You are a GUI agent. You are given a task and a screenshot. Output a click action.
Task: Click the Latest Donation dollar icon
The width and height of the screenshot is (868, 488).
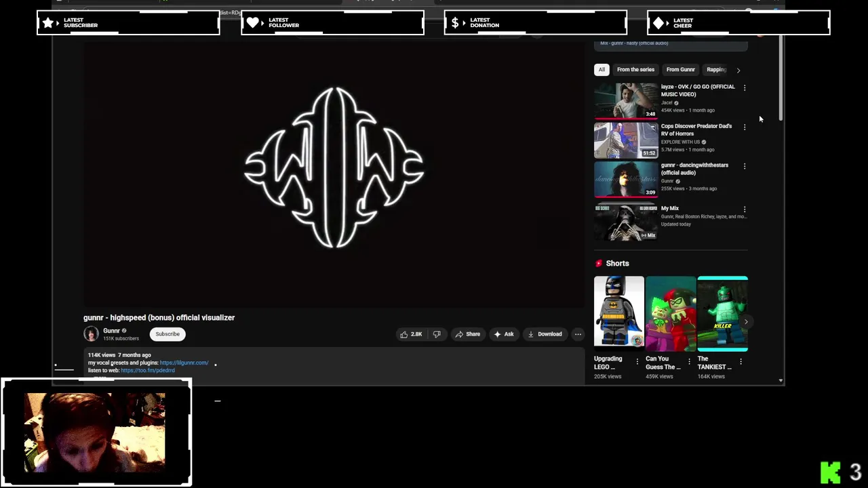455,22
